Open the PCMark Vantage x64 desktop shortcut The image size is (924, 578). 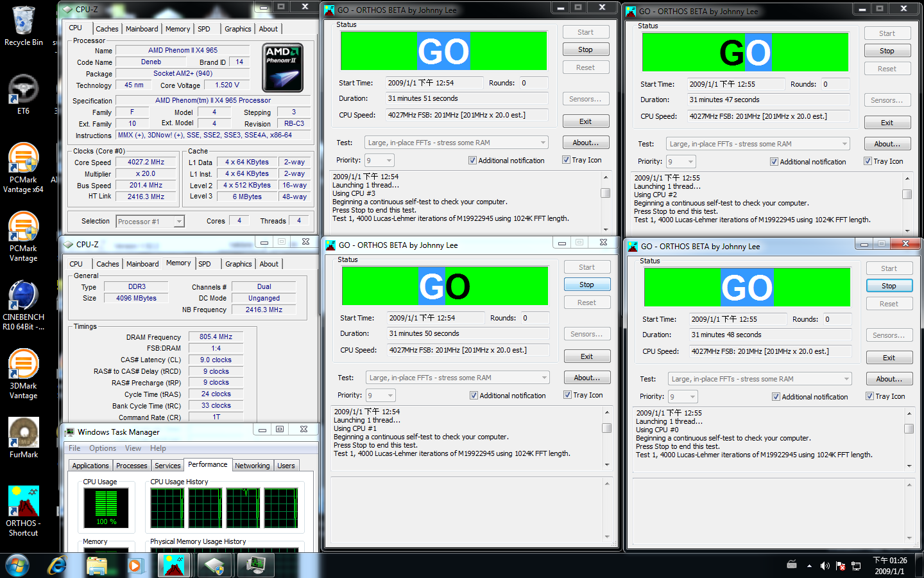pos(23,168)
